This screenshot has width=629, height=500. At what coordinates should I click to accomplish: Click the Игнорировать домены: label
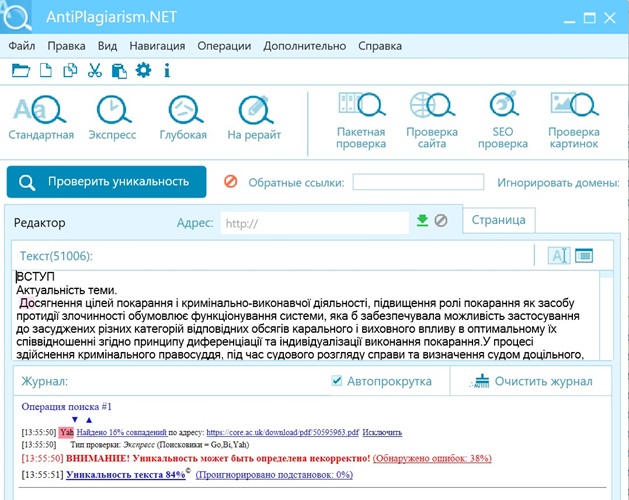tap(558, 183)
